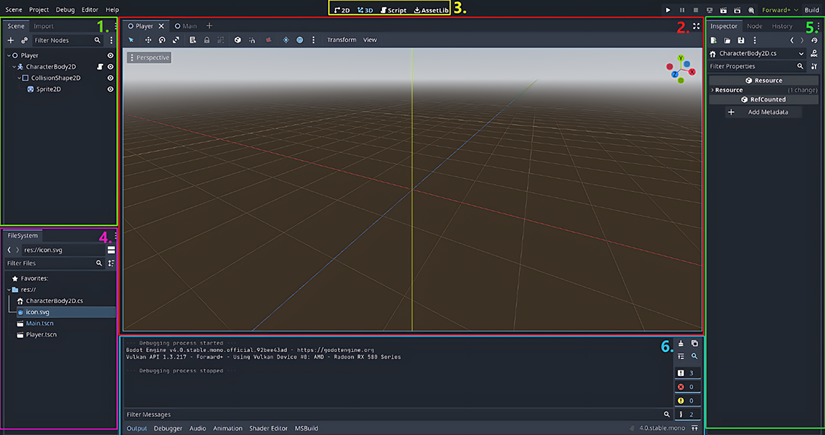Switch to the 2D workspace
The width and height of the screenshot is (825, 435).
[342, 10]
